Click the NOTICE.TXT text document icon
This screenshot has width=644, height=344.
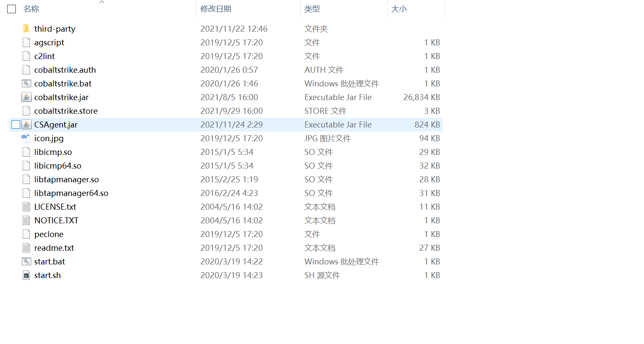[x=27, y=220]
